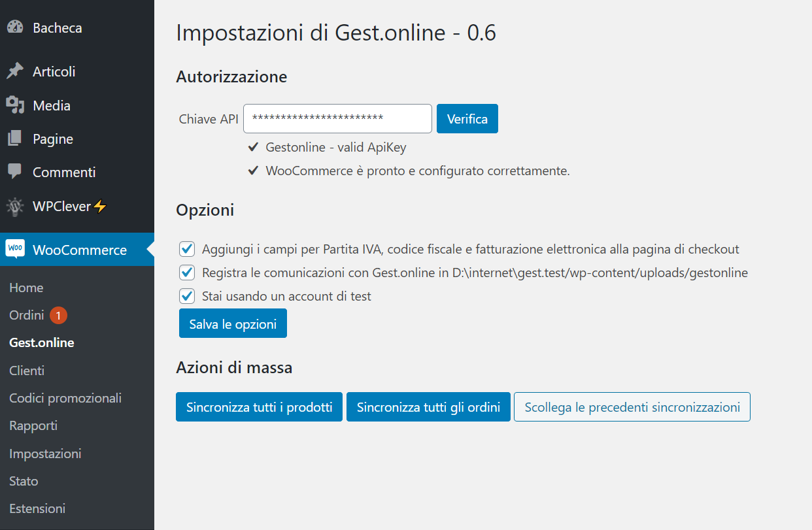Open WooCommerce Home submenu
The height and width of the screenshot is (530, 812).
26,288
